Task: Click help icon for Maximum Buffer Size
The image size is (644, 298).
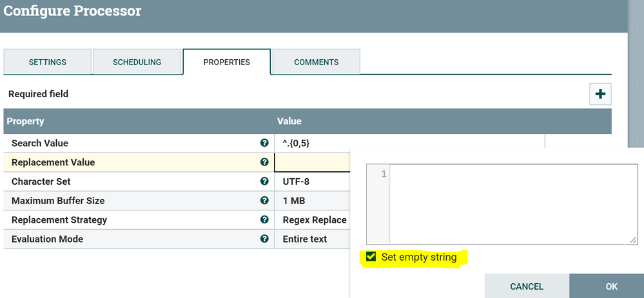Action: pos(264,201)
